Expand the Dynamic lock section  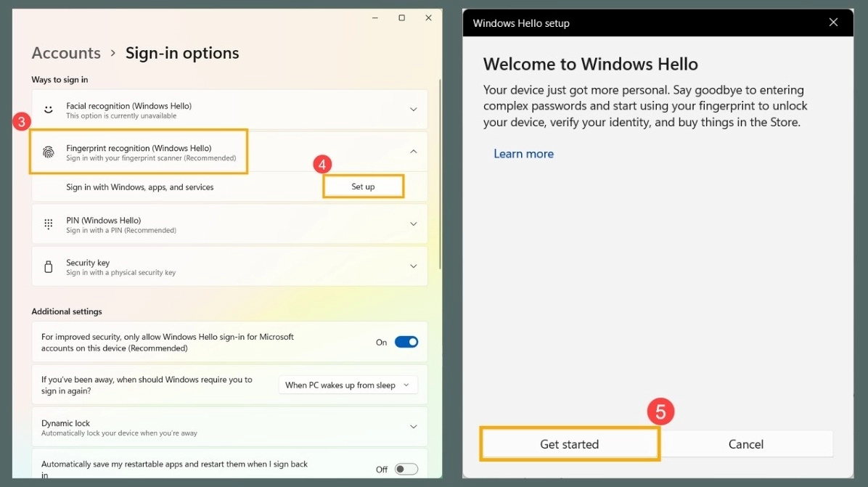point(414,427)
